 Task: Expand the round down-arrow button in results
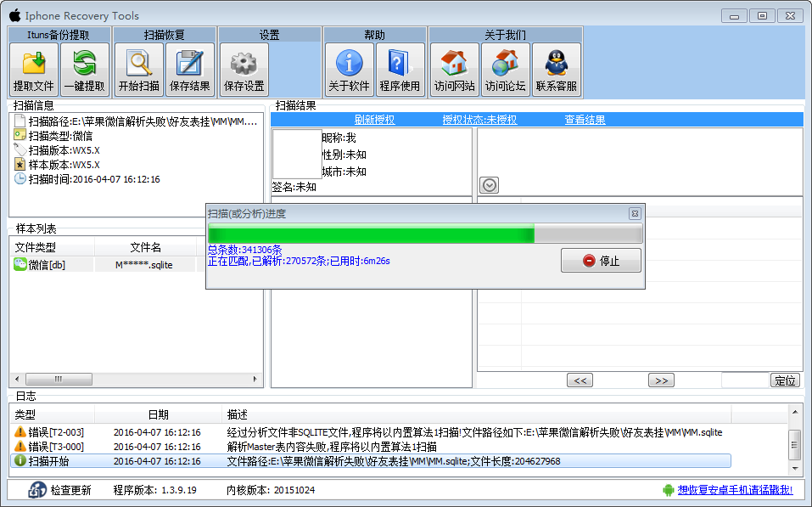(490, 185)
